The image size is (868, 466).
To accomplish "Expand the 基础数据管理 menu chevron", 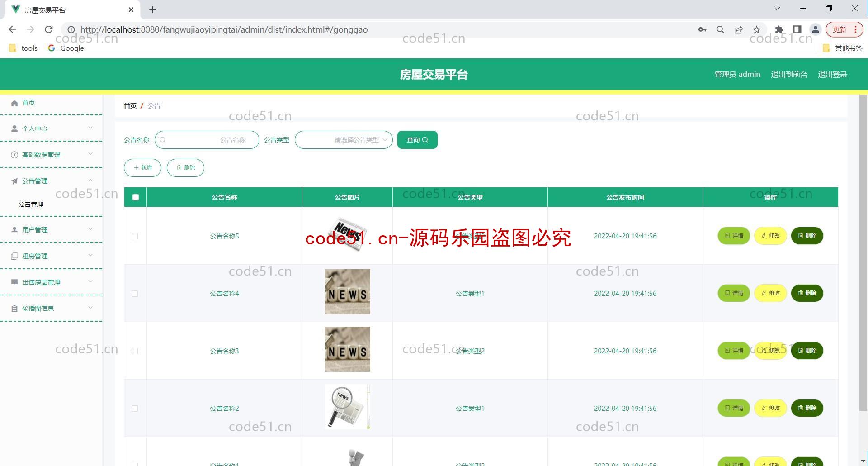I will tap(90, 154).
